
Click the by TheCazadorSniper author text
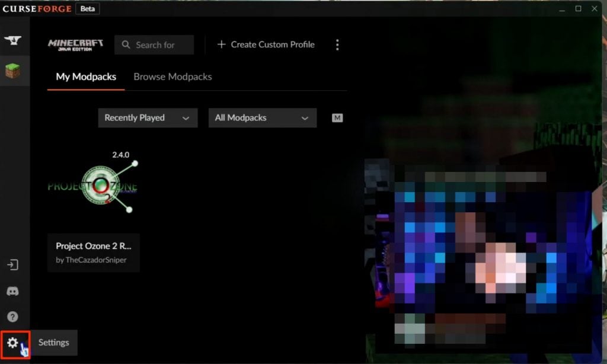pyautogui.click(x=91, y=260)
